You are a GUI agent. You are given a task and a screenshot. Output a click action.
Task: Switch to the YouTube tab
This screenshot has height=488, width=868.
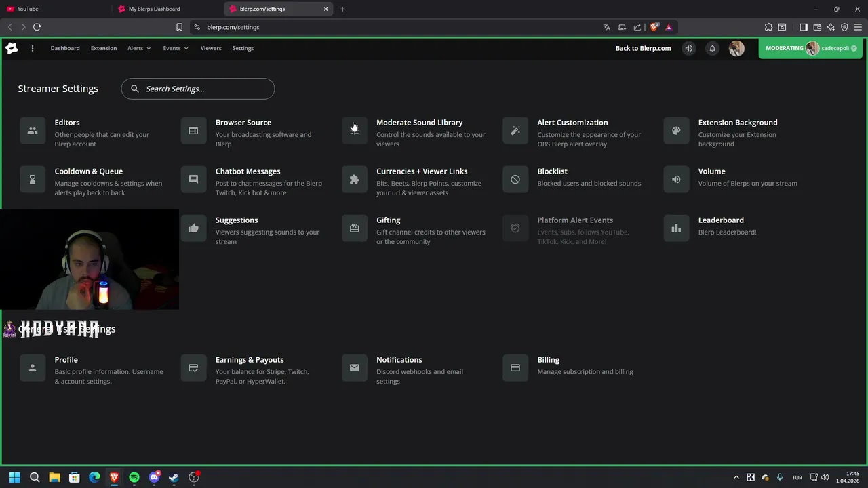point(56,9)
